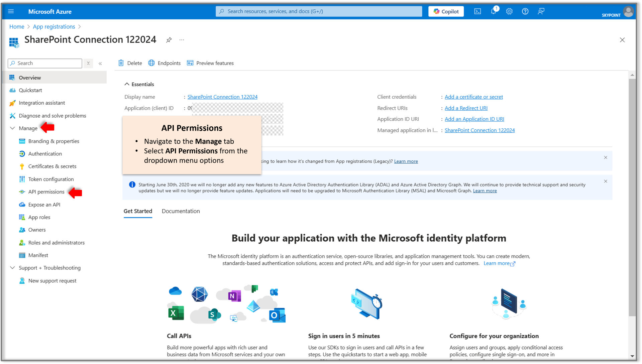Clear the sidebar search with X
This screenshot has width=642, height=364.
click(x=88, y=63)
